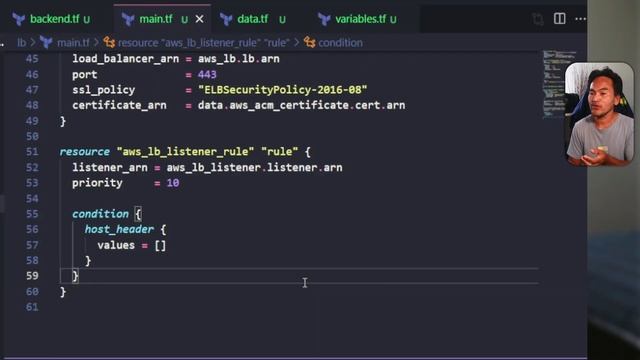Click the symbol icon before condition breadcrumb
Image resolution: width=640 pixels, height=360 pixels.
[x=310, y=42]
